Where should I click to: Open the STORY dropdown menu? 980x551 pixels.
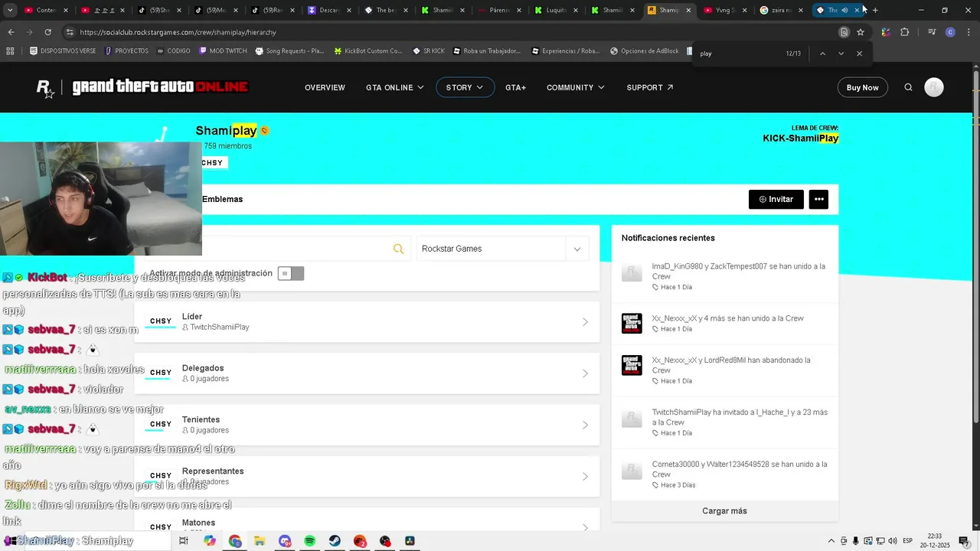tap(465, 87)
